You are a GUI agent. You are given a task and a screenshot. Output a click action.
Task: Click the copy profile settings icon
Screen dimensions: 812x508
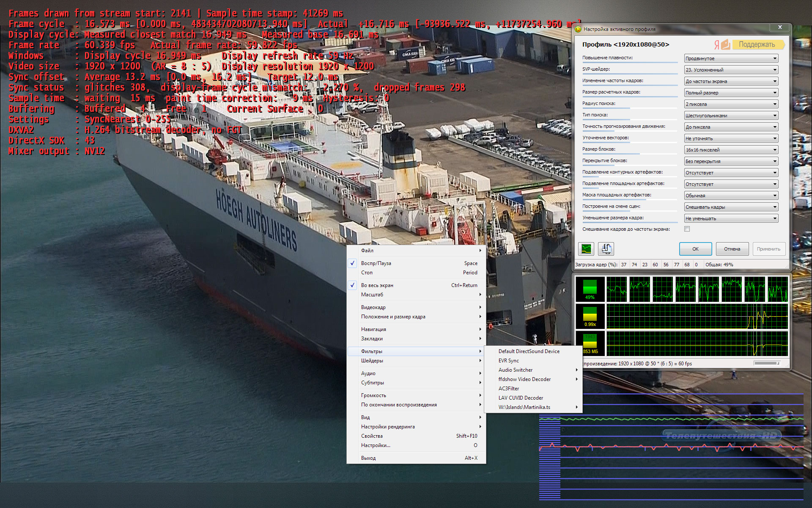pos(606,249)
